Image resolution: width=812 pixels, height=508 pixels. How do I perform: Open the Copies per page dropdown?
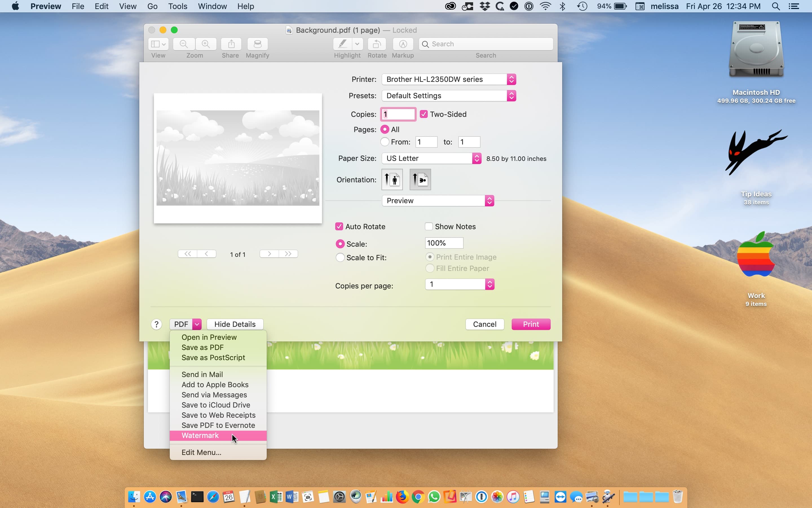[460, 284]
